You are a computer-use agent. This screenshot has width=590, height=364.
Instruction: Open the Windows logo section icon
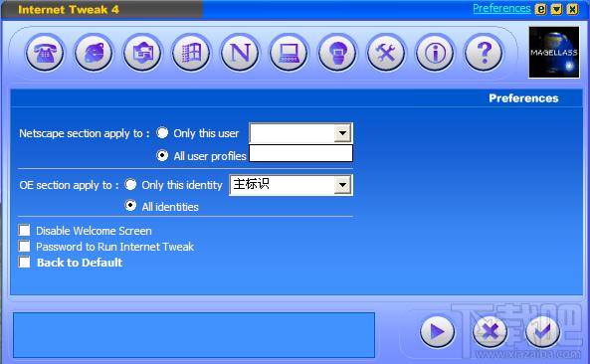point(191,53)
